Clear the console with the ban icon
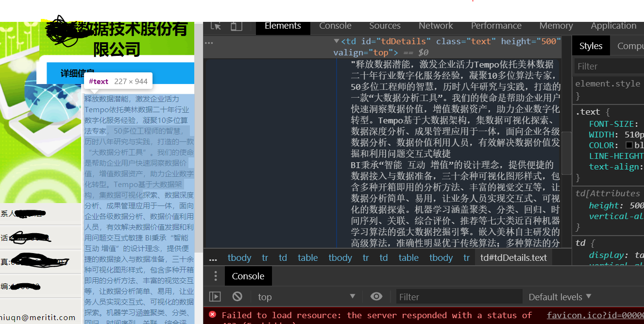 pyautogui.click(x=237, y=296)
